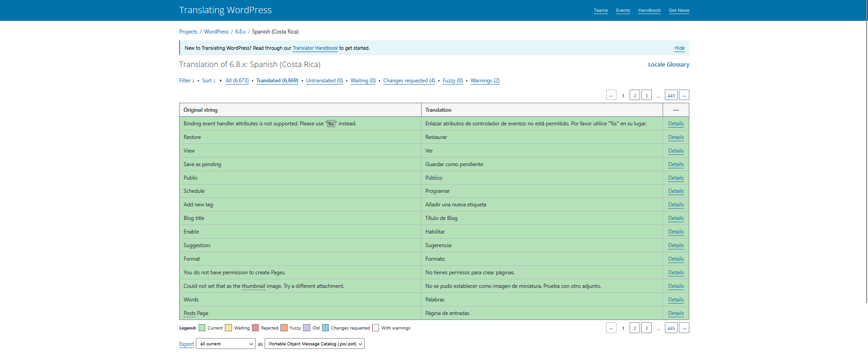
Task: Open Details for the 'Posts Page' row
Action: point(676,313)
